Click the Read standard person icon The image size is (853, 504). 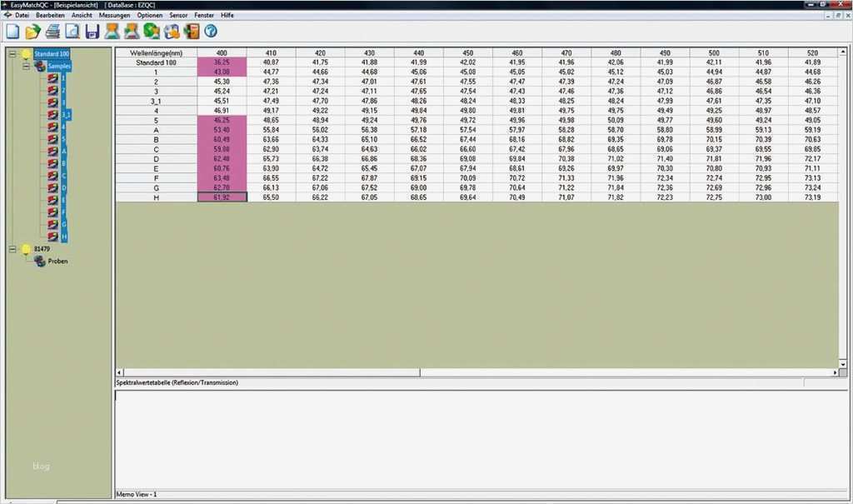pyautogui.click(x=112, y=32)
